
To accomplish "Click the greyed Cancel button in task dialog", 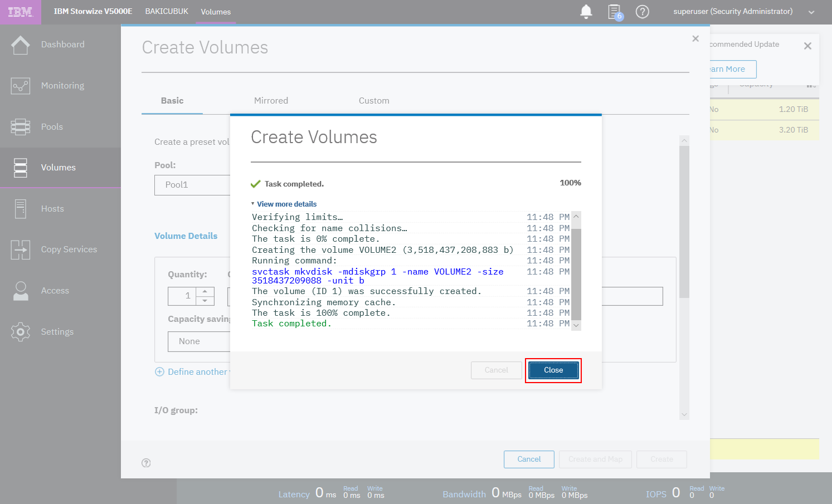I will pyautogui.click(x=497, y=370).
